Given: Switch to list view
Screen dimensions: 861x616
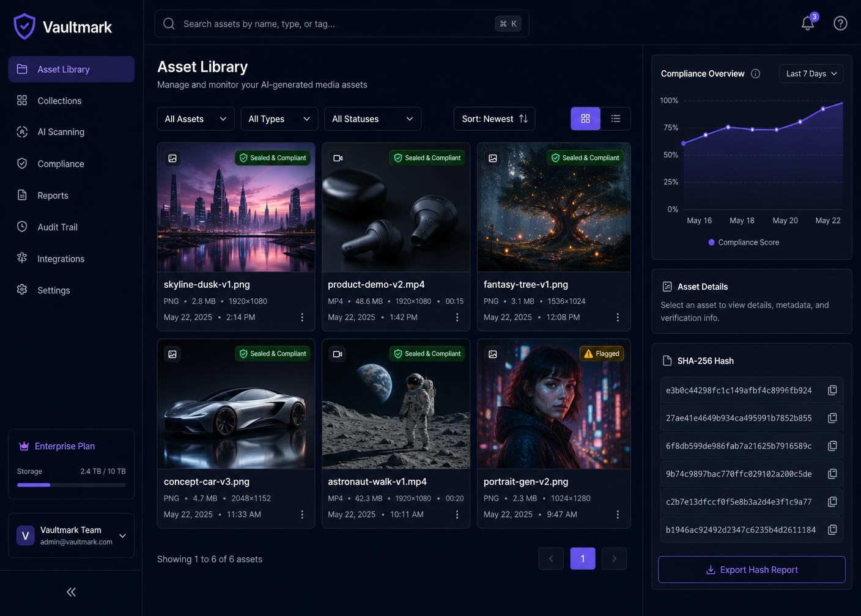Looking at the screenshot, I should click(x=615, y=119).
